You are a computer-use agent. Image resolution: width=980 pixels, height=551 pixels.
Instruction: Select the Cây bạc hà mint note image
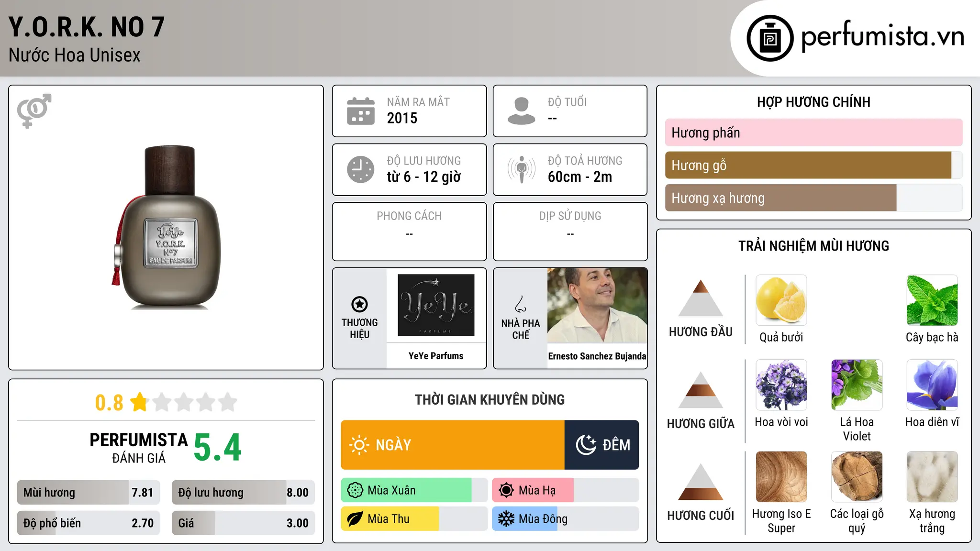pos(932,300)
